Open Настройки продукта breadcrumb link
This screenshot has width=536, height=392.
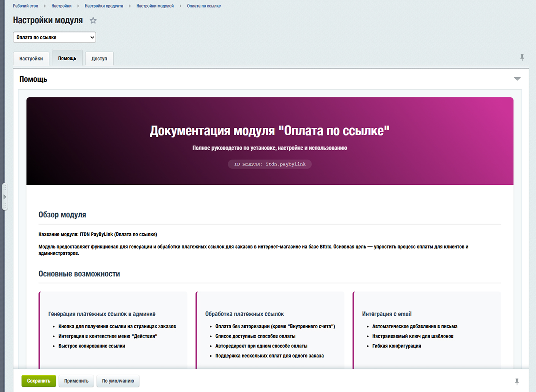pos(104,6)
